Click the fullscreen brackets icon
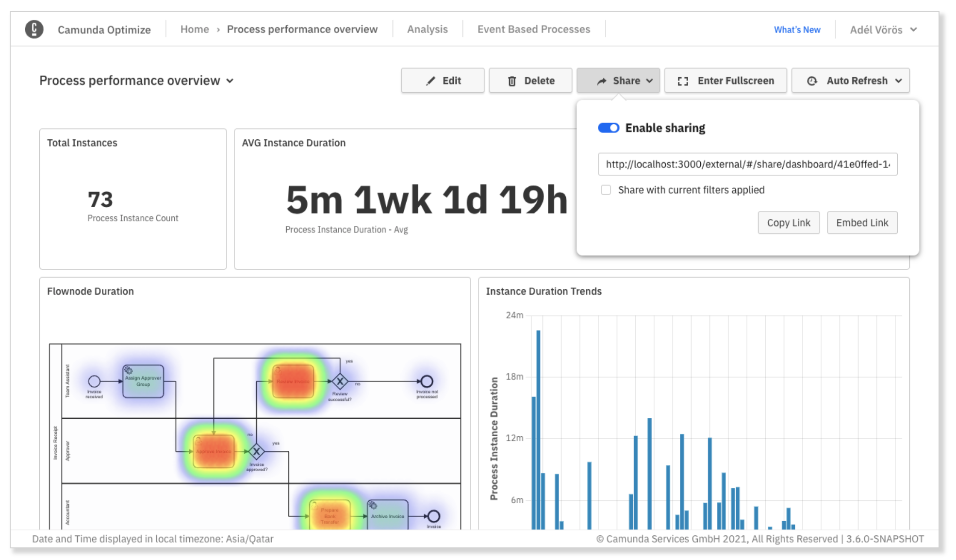 683,81
